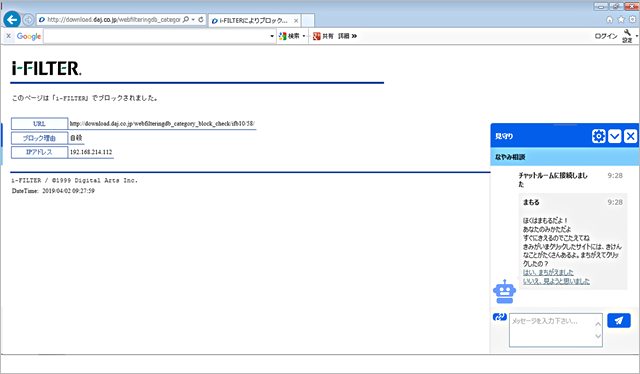Click the link icon beside message box

500,317
